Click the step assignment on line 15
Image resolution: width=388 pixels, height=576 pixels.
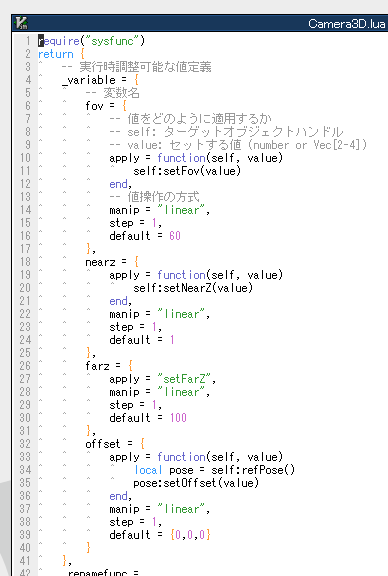(x=136, y=223)
